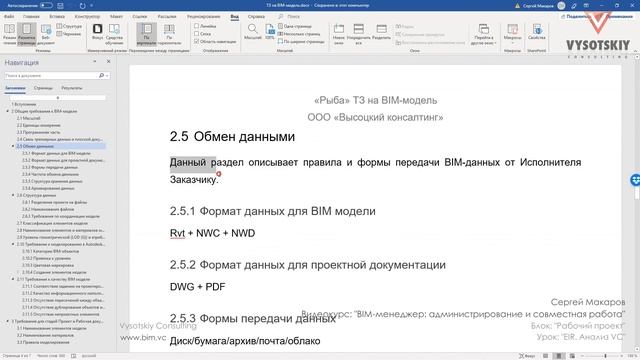Open Quick Access Toolbar customize arrow
Viewport: 640px width, 360px height.
coord(92,6)
